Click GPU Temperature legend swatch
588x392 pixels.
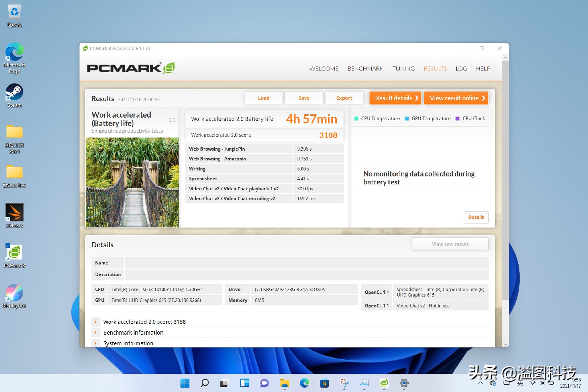pos(407,118)
